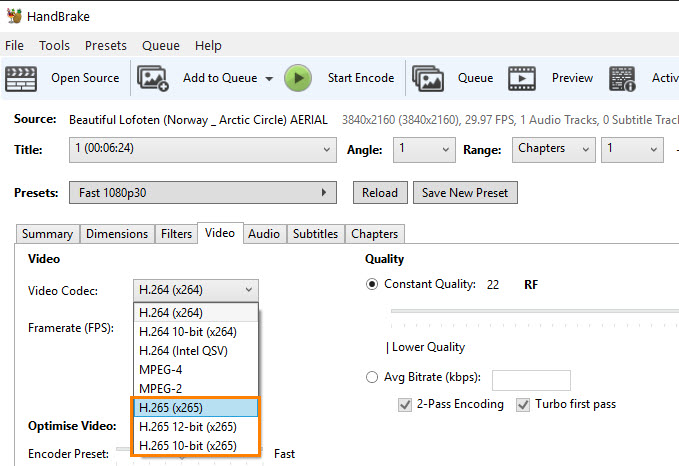Viewport: 679px width, 466px height.
Task: Choose H.264 (x264) in the codec list
Action: coord(196,313)
